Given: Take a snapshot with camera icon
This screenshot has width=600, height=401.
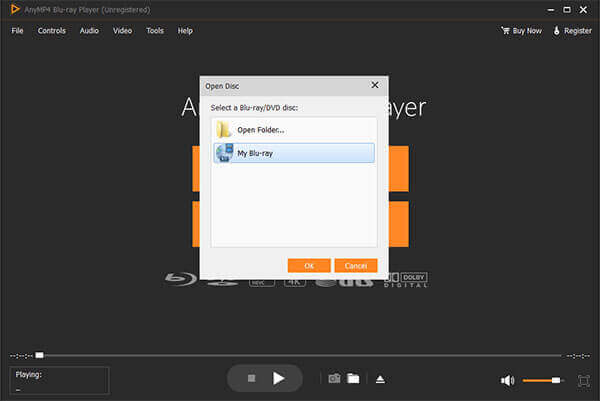Looking at the screenshot, I should point(334,378).
